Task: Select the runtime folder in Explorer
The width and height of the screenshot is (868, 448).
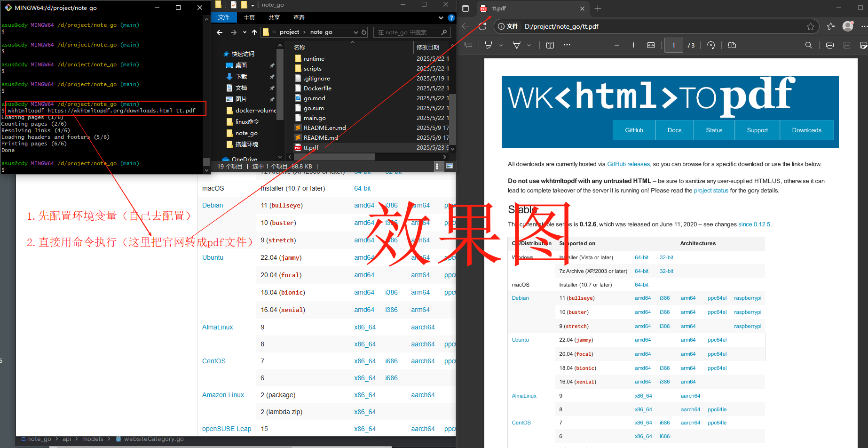Action: pos(314,59)
